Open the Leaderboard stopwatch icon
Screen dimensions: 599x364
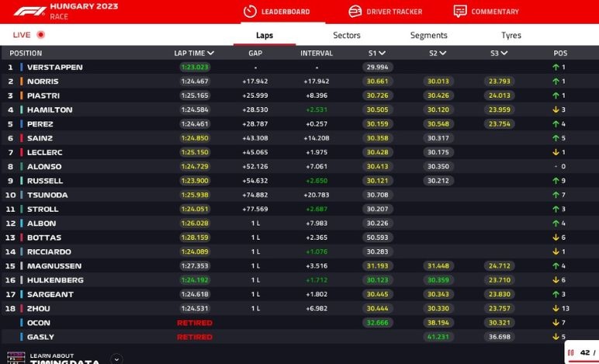[x=250, y=12]
